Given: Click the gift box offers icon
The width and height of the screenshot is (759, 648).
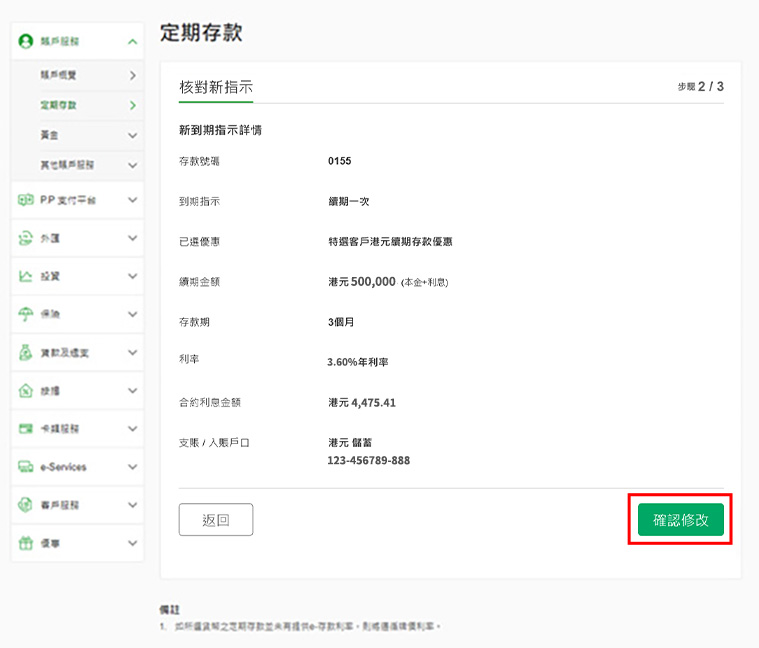Looking at the screenshot, I should pos(26,543).
